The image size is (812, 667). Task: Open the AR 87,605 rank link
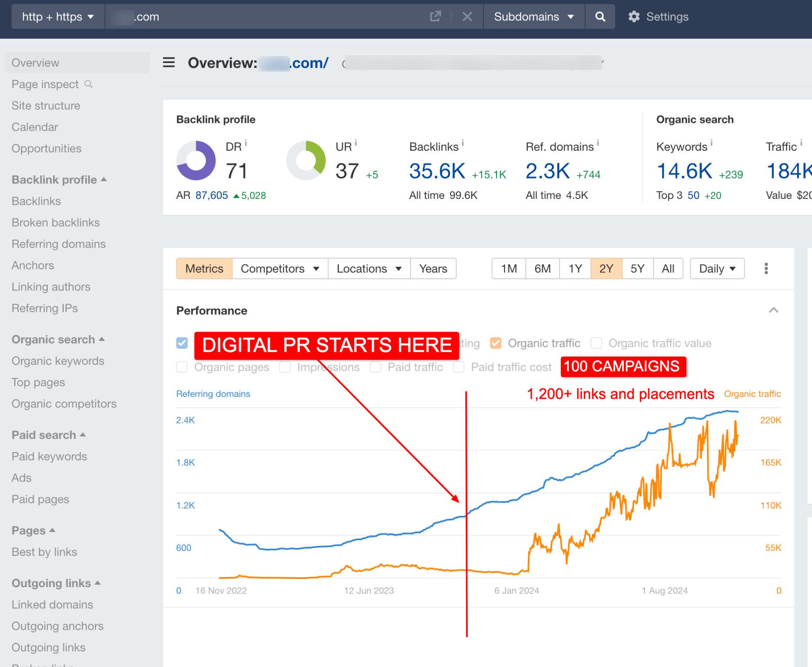(x=212, y=195)
